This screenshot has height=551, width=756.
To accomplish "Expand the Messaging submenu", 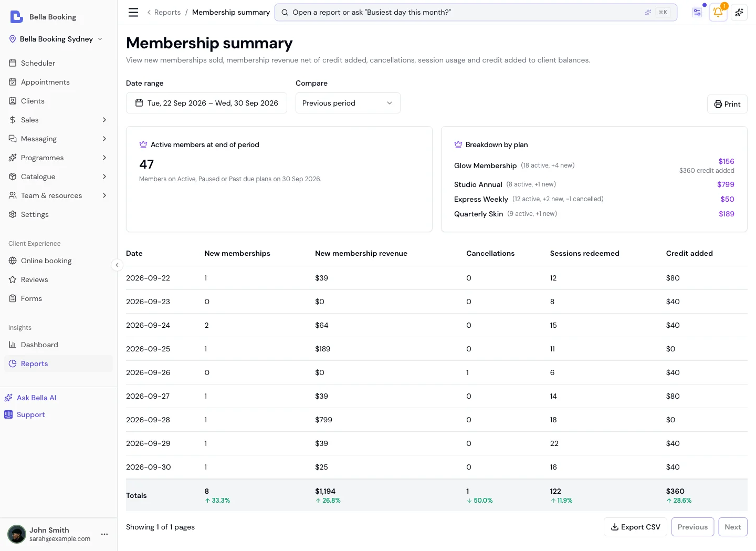I will pyautogui.click(x=58, y=139).
